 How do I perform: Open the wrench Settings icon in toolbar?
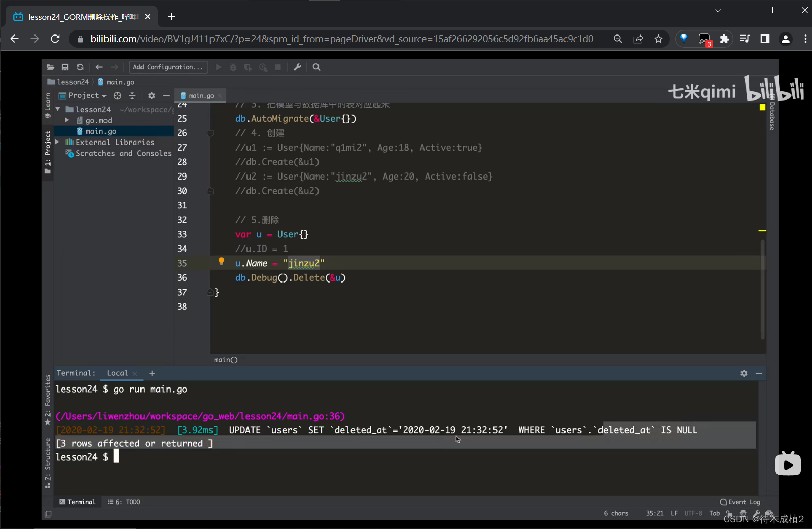click(298, 67)
